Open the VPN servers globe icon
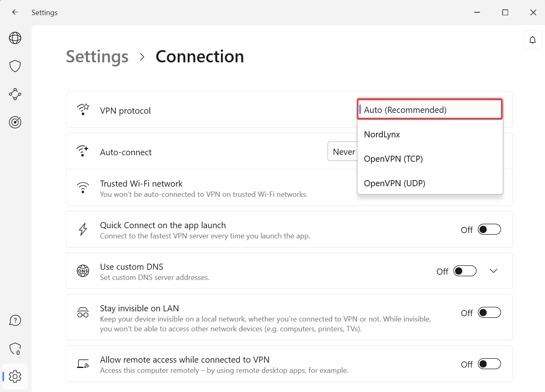 [15, 37]
